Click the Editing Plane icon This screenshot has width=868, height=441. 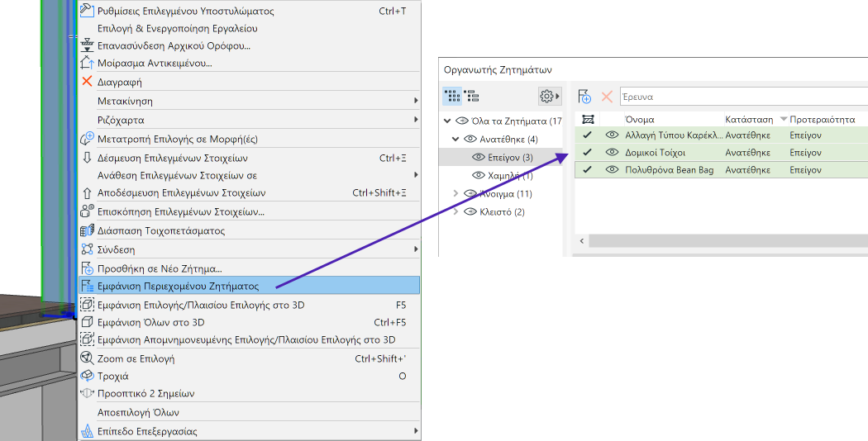click(x=87, y=431)
